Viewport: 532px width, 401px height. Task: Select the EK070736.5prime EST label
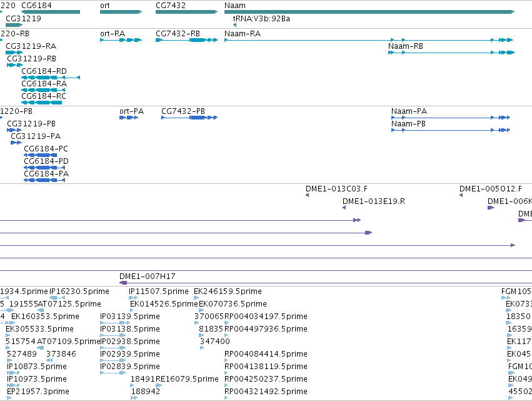coord(233,304)
